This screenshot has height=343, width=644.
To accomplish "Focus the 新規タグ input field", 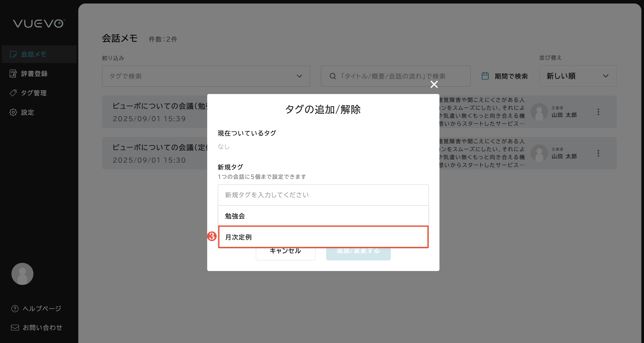I will click(323, 195).
